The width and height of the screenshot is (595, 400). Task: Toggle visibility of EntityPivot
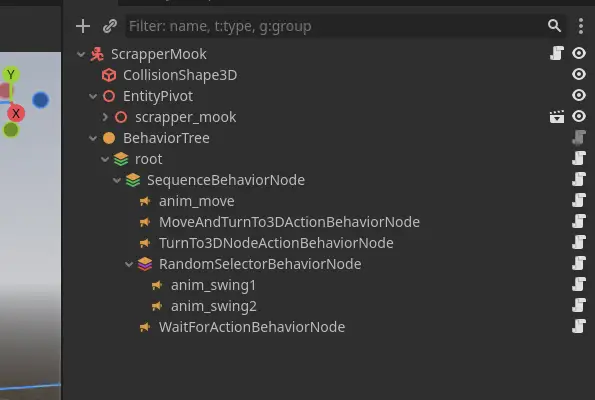tap(579, 95)
